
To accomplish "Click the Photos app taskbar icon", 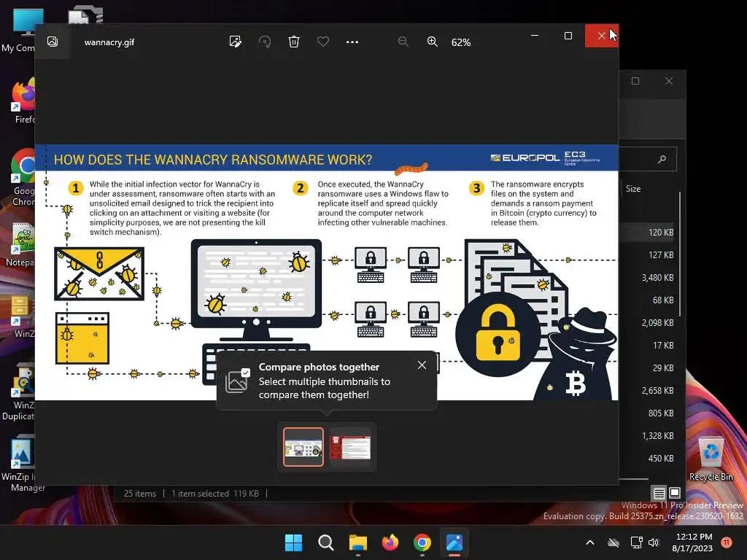I will coord(454,542).
